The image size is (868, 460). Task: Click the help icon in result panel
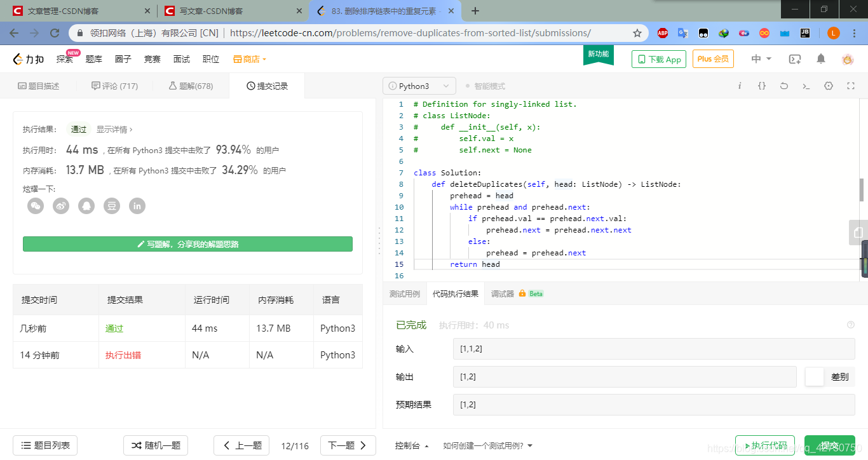tap(851, 325)
